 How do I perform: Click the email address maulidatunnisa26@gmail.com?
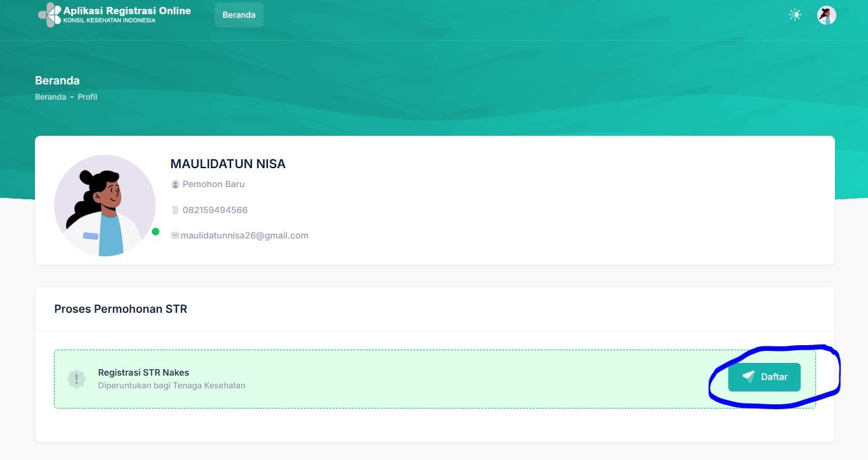244,235
